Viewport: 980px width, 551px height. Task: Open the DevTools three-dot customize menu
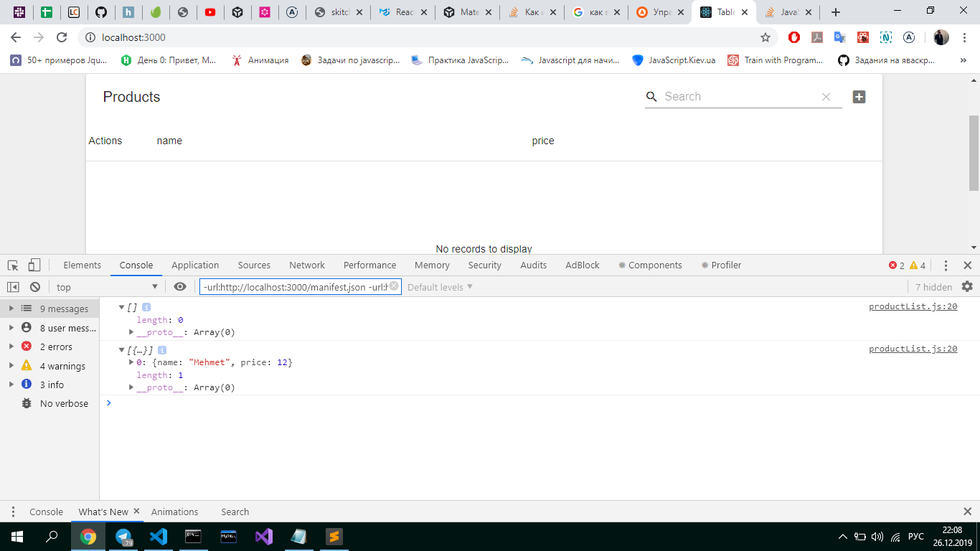(946, 265)
